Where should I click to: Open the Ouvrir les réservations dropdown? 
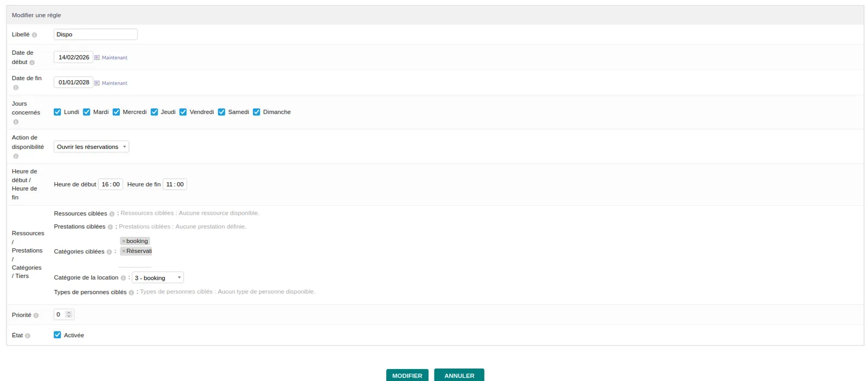coord(91,147)
